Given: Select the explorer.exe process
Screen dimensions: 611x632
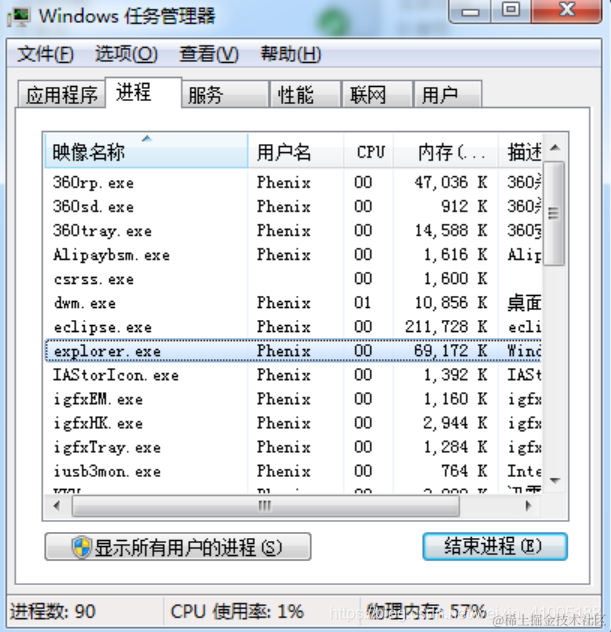Looking at the screenshot, I should pos(293,351).
